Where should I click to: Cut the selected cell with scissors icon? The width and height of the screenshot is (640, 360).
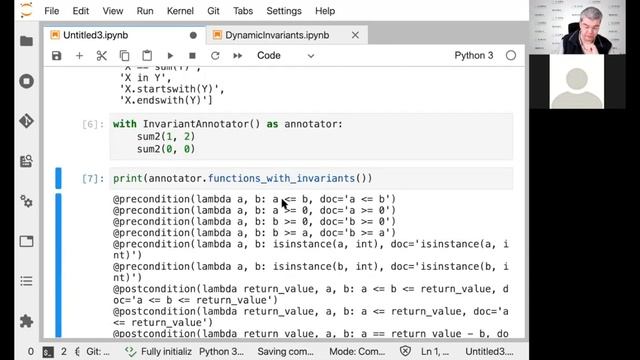pos(102,56)
